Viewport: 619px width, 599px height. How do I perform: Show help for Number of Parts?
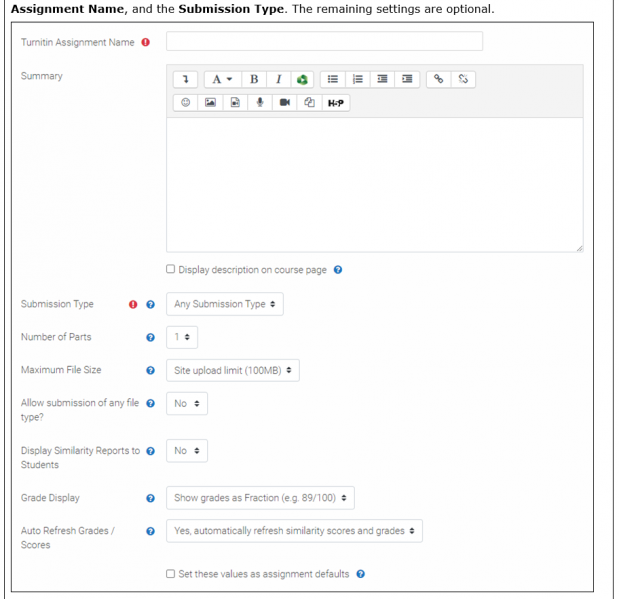tap(150, 338)
